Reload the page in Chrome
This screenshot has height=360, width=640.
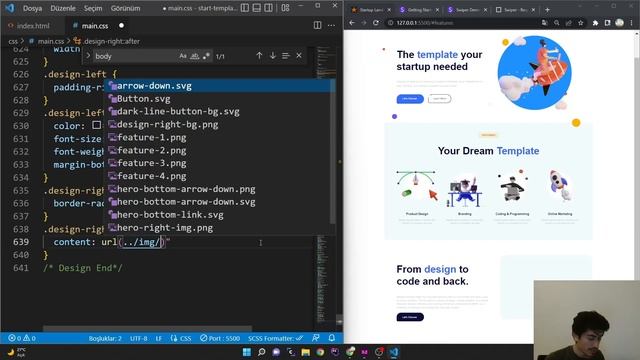(x=376, y=23)
